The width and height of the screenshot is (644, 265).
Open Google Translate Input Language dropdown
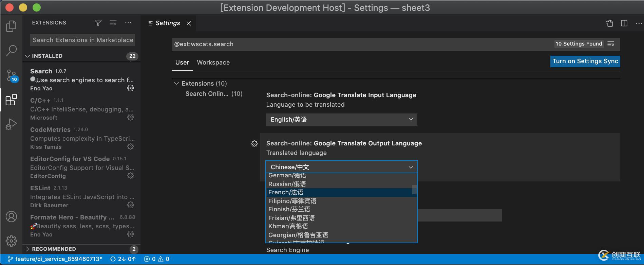tap(342, 120)
